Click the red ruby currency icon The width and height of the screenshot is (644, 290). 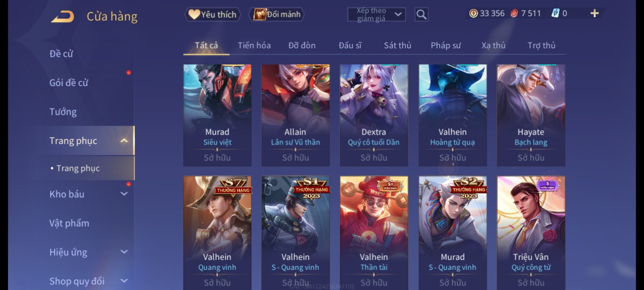point(514,13)
